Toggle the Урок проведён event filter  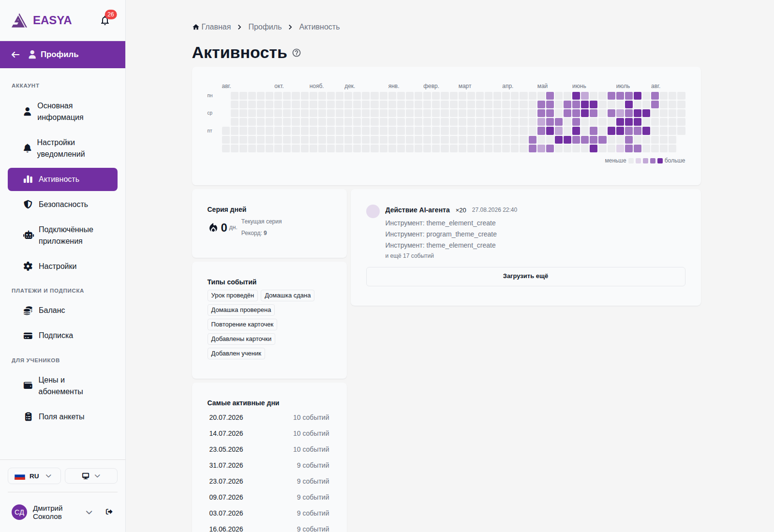point(232,296)
